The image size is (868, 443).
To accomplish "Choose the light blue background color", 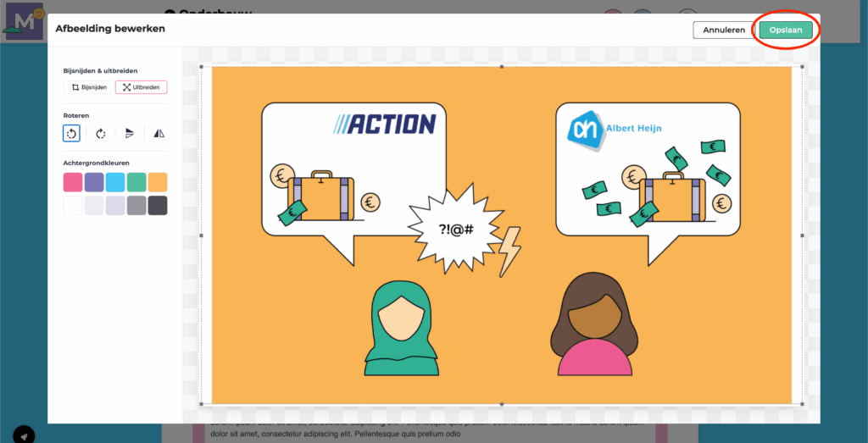I will click(x=115, y=182).
